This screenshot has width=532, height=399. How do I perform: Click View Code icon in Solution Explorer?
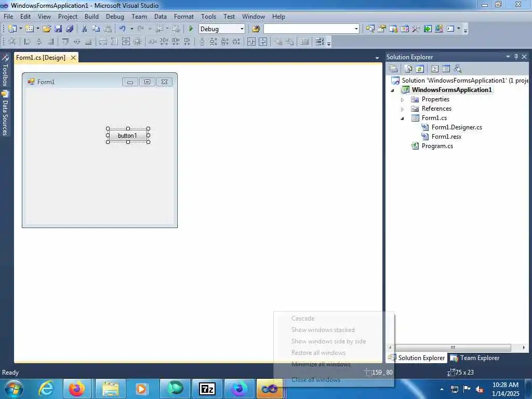coord(435,69)
